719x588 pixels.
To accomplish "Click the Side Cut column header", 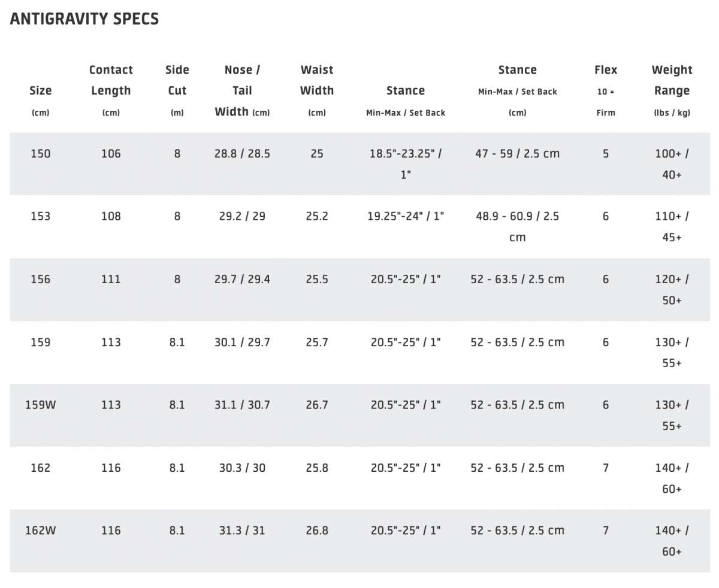I will coord(177,90).
